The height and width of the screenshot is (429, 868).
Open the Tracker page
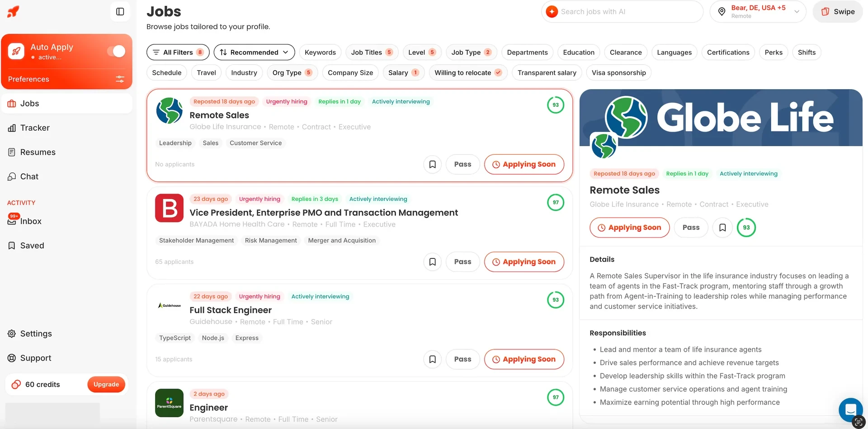(x=67, y=128)
